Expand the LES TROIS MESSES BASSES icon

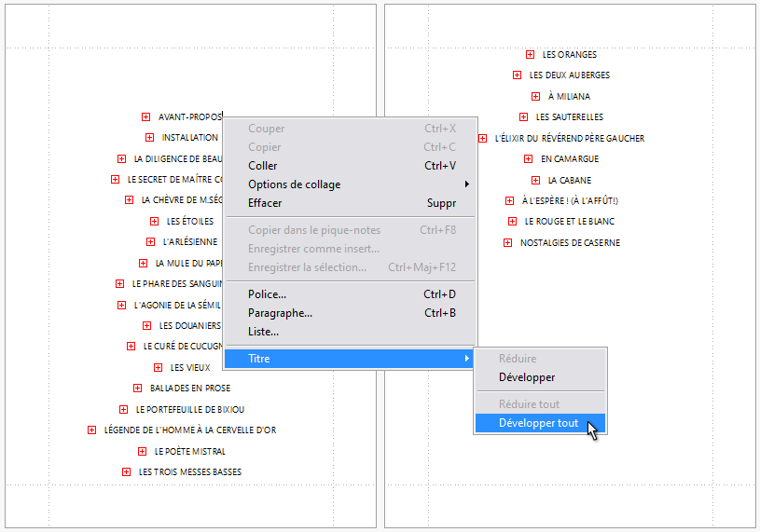click(126, 472)
